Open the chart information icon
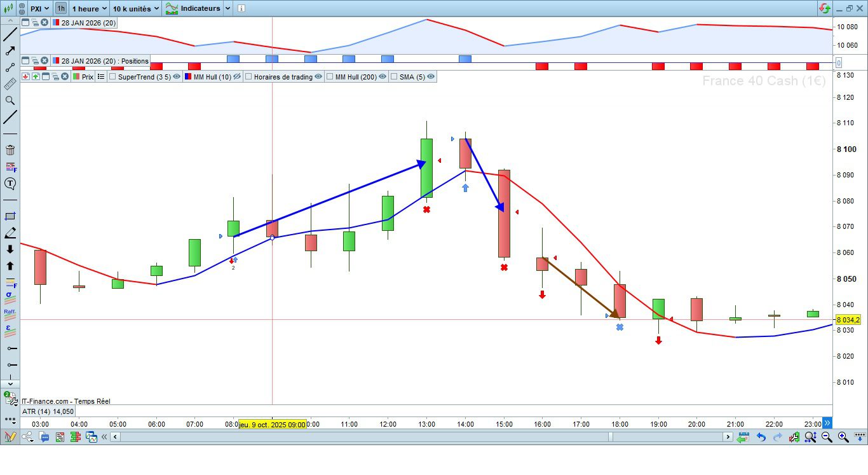 click(x=240, y=9)
